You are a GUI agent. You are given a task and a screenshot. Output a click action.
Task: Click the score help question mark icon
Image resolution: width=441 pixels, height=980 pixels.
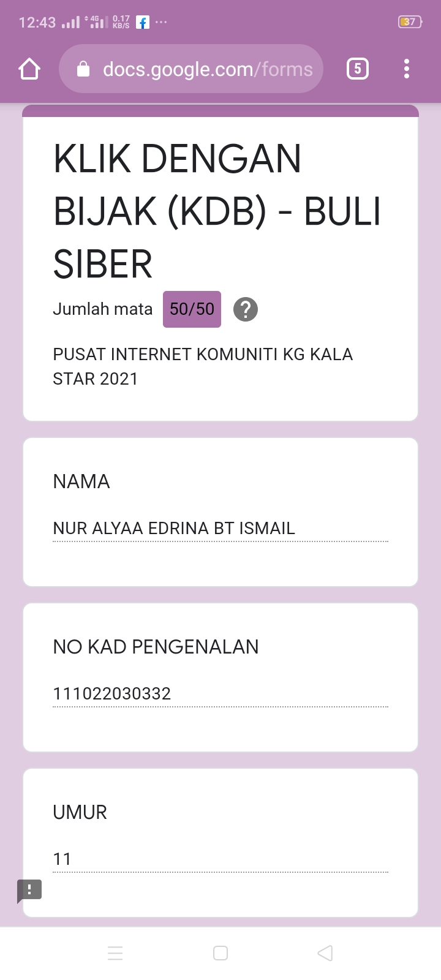[246, 309]
